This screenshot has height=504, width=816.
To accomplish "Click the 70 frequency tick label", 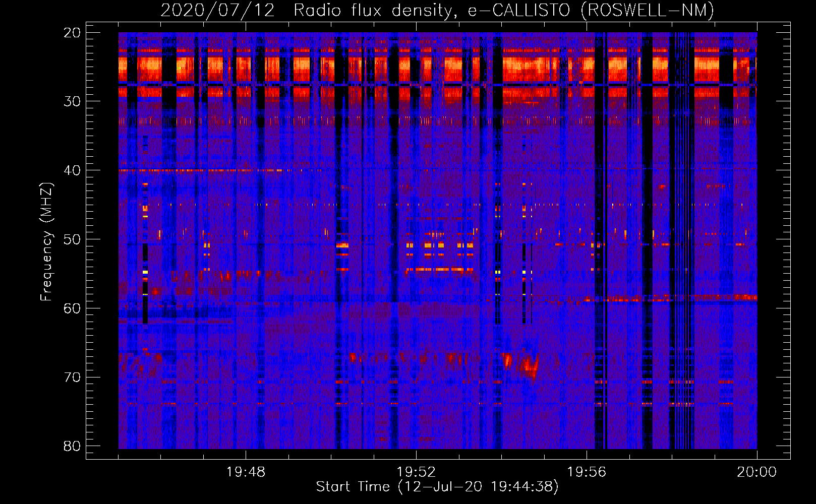I will (72, 377).
